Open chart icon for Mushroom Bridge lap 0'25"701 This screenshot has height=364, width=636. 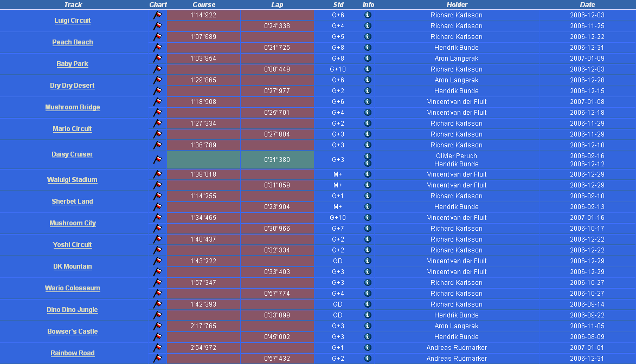pos(157,113)
